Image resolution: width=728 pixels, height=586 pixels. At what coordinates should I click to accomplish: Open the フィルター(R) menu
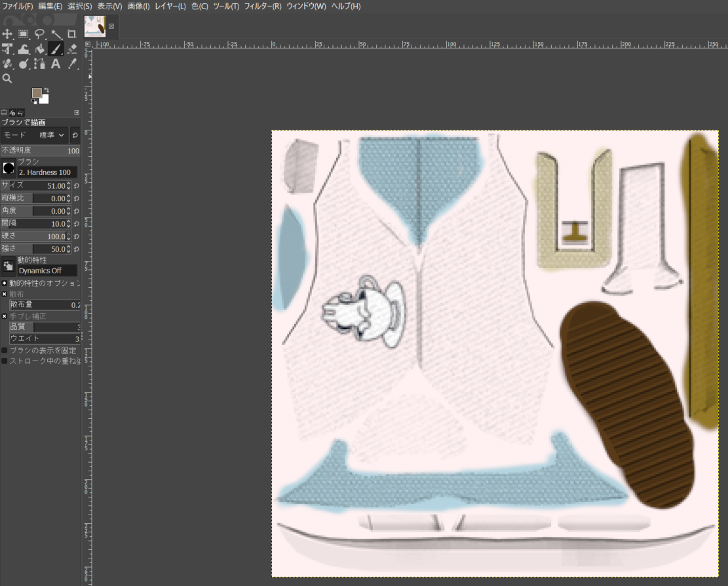(x=262, y=6)
